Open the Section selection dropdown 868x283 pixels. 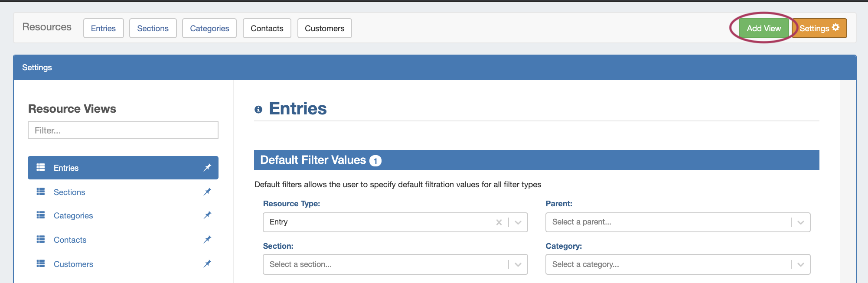point(518,264)
